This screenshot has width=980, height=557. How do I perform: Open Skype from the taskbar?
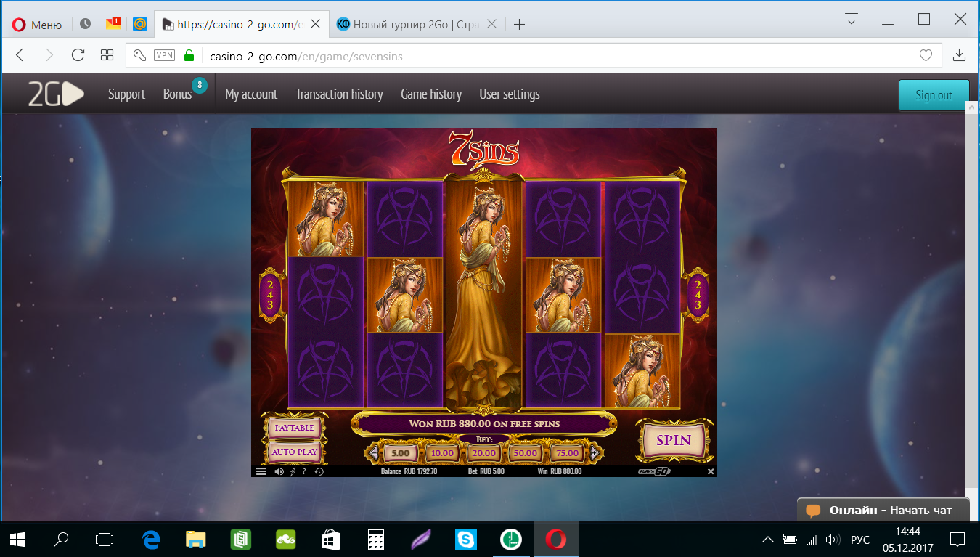click(x=466, y=540)
